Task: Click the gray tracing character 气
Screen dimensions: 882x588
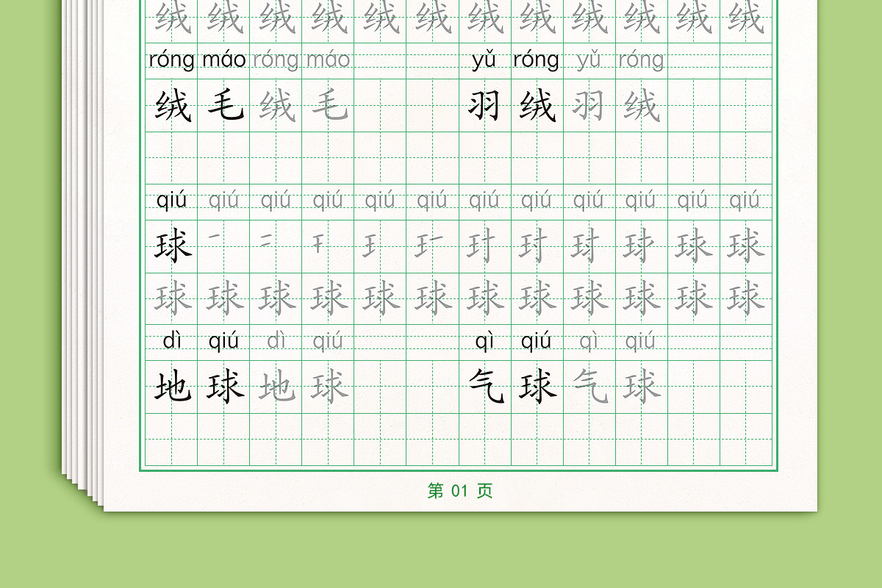Action: tap(591, 387)
